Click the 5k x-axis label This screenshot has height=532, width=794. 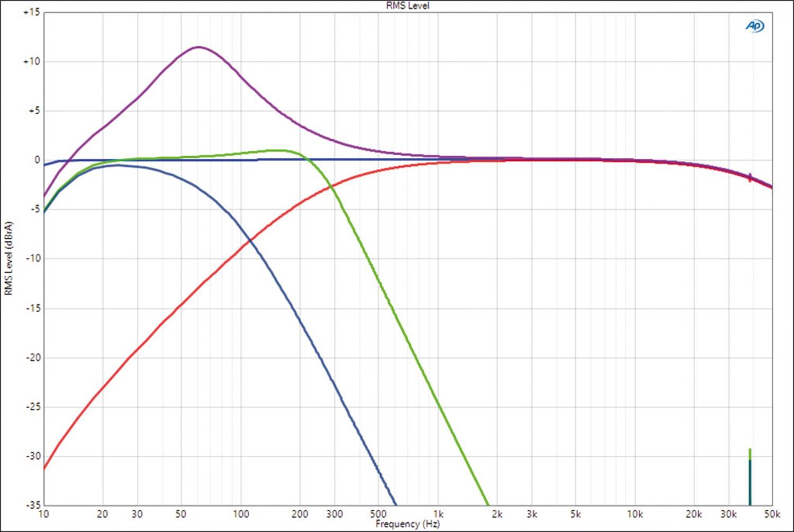click(x=575, y=514)
